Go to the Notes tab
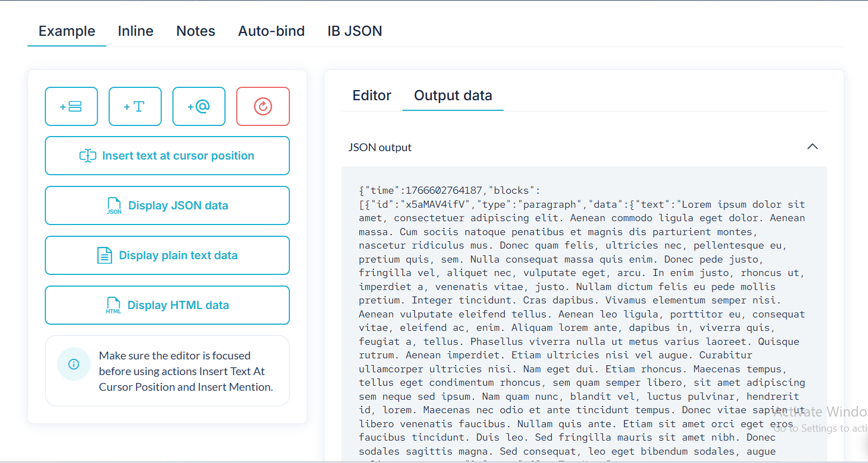868x463 pixels. click(x=195, y=31)
